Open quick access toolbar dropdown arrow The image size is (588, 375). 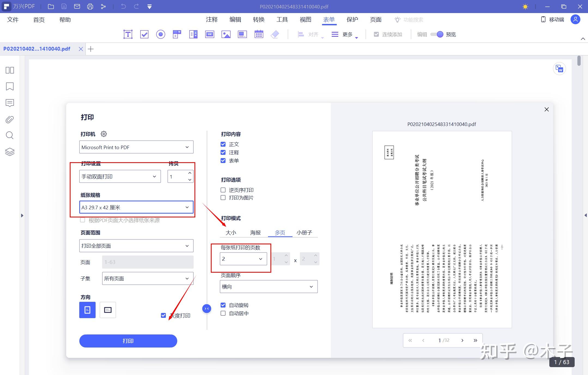[150, 7]
